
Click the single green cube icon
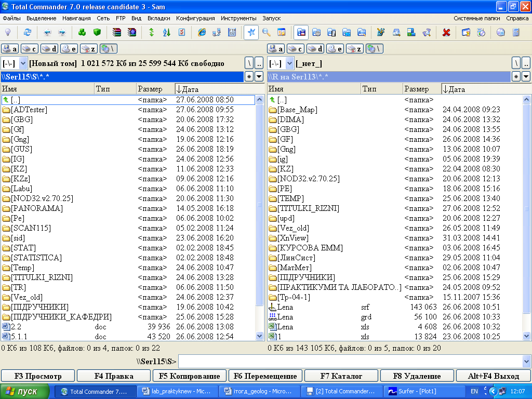[97, 32]
